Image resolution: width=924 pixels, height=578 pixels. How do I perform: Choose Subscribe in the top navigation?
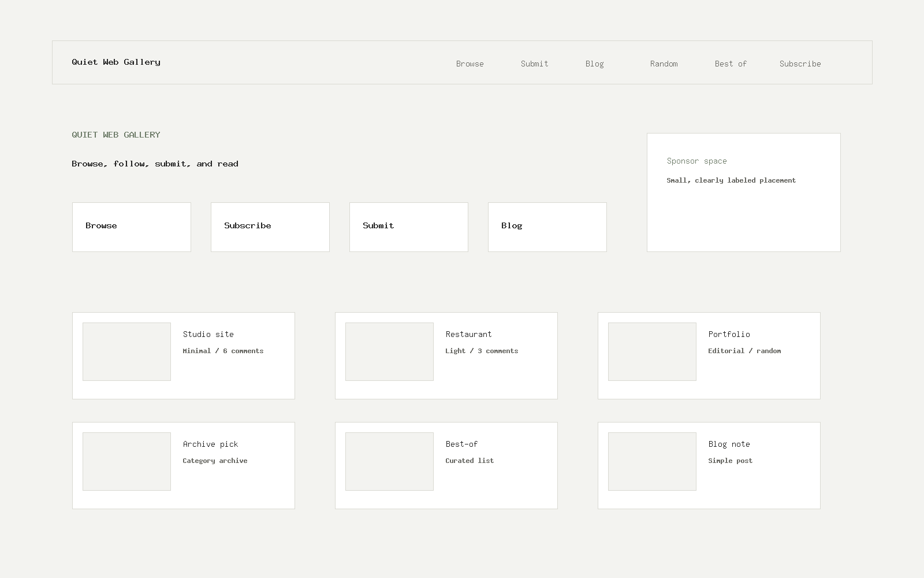(800, 64)
